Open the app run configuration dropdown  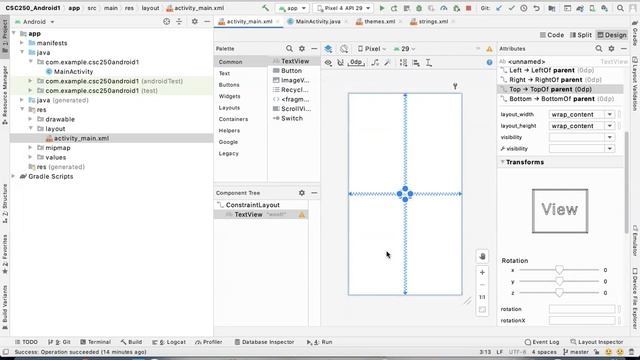coord(292,8)
